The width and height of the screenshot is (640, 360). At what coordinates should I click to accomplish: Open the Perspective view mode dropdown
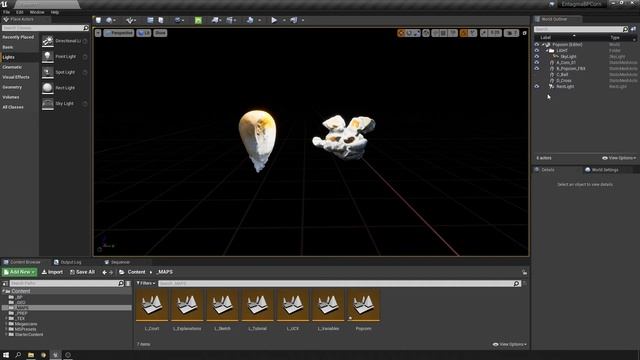[x=119, y=33]
